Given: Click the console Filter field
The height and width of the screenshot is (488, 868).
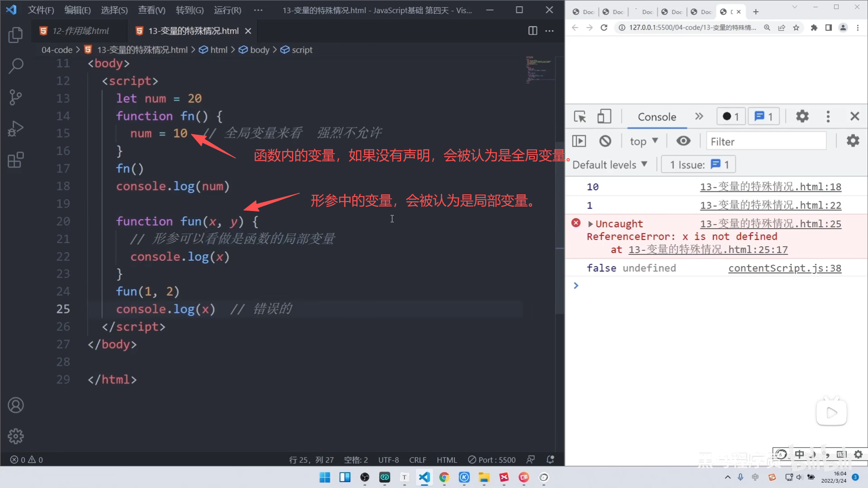Looking at the screenshot, I should click(x=766, y=141).
